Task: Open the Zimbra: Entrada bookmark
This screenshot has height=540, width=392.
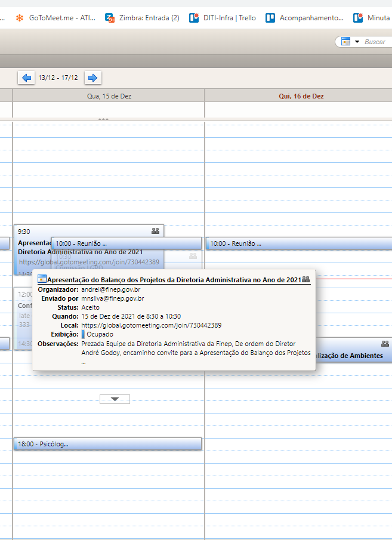Action: (143, 18)
